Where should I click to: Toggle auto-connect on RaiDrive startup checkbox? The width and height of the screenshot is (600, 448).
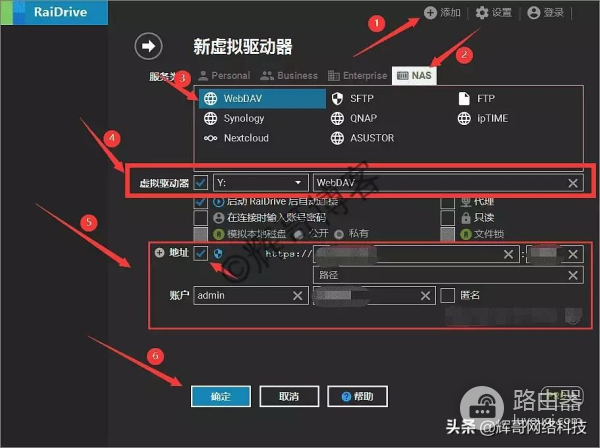(201, 201)
